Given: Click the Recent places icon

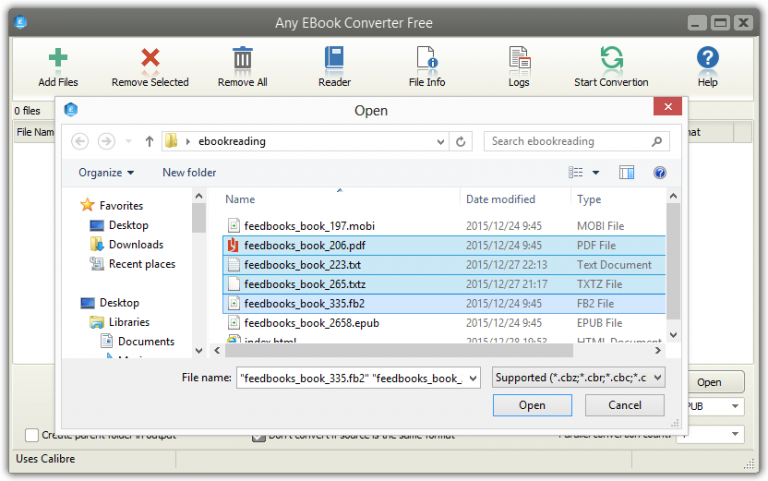Looking at the screenshot, I should (96, 264).
